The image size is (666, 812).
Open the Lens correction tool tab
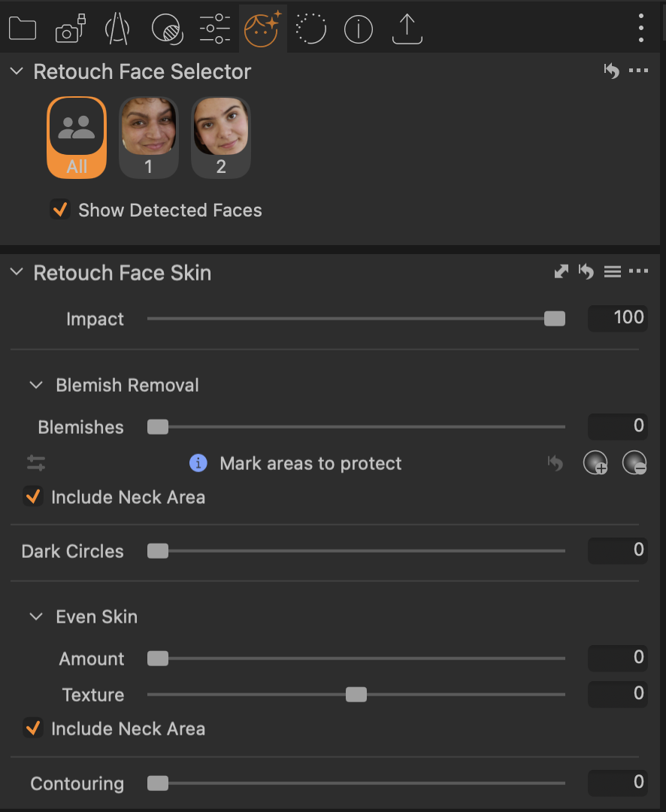[118, 28]
